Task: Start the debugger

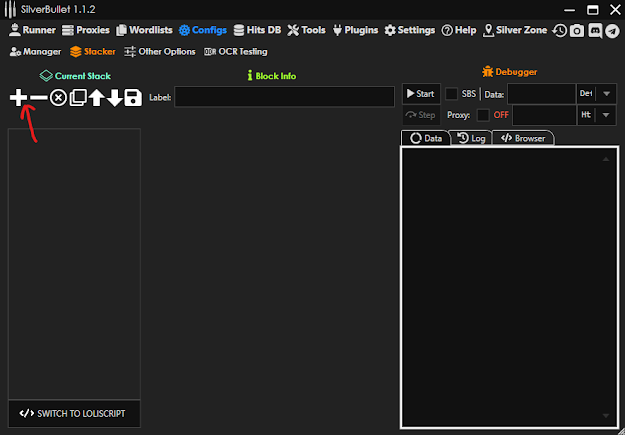Action: click(x=421, y=94)
